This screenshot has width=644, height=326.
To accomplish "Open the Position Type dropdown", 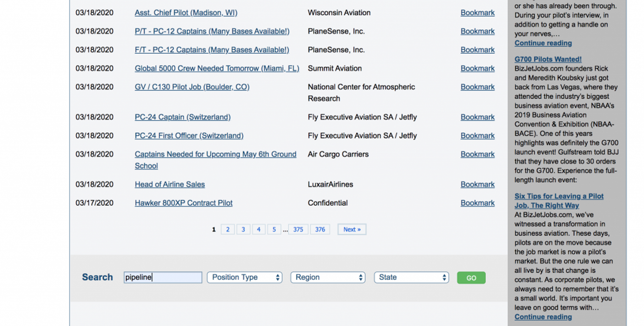I will coord(244,277).
